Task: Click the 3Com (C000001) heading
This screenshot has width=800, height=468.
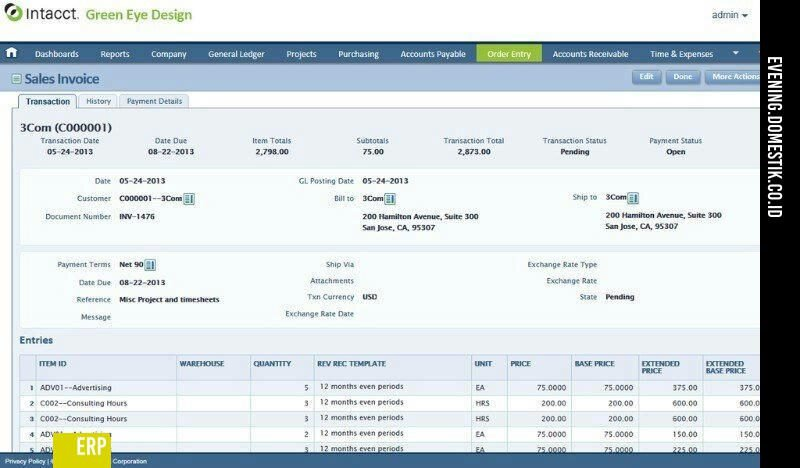Action: click(x=66, y=128)
